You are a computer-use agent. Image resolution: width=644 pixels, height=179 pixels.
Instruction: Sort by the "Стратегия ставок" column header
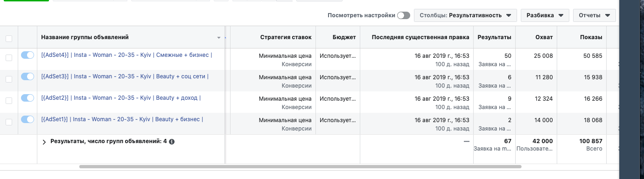tap(286, 37)
